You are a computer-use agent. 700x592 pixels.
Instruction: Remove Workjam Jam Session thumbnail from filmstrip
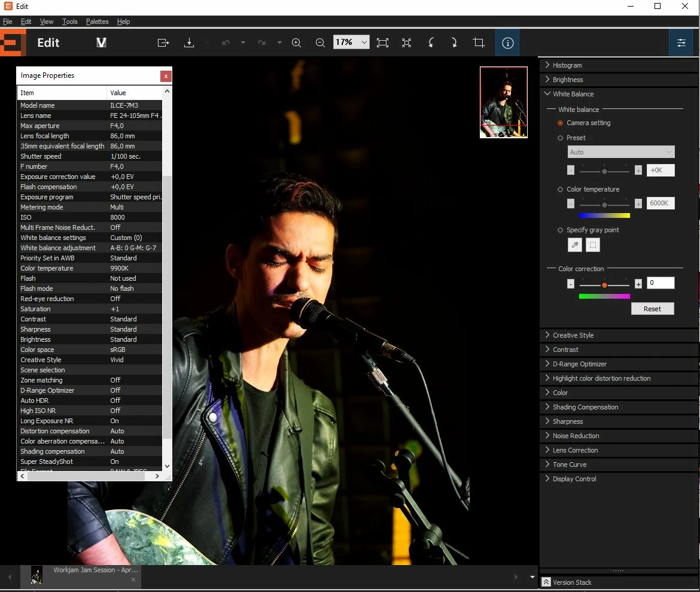tap(133, 579)
